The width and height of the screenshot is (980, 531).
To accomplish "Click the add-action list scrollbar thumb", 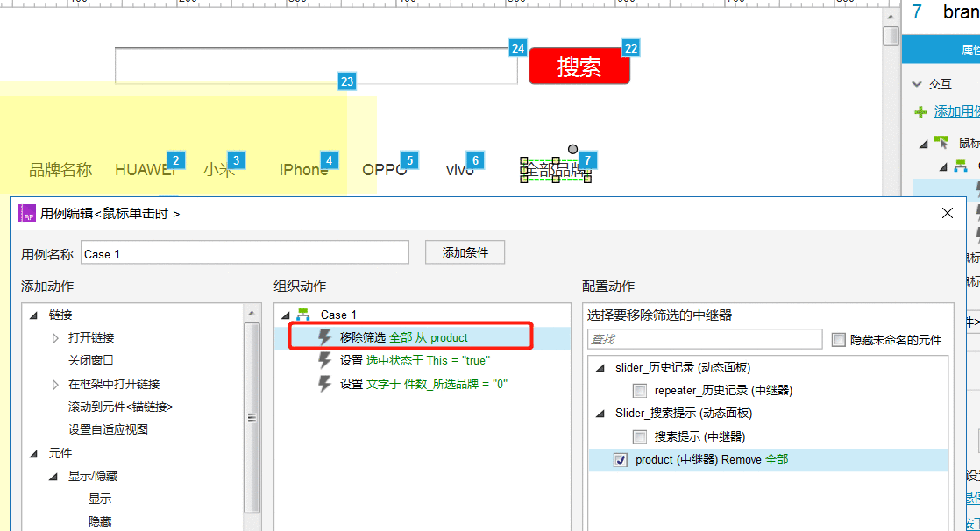I will click(252, 417).
